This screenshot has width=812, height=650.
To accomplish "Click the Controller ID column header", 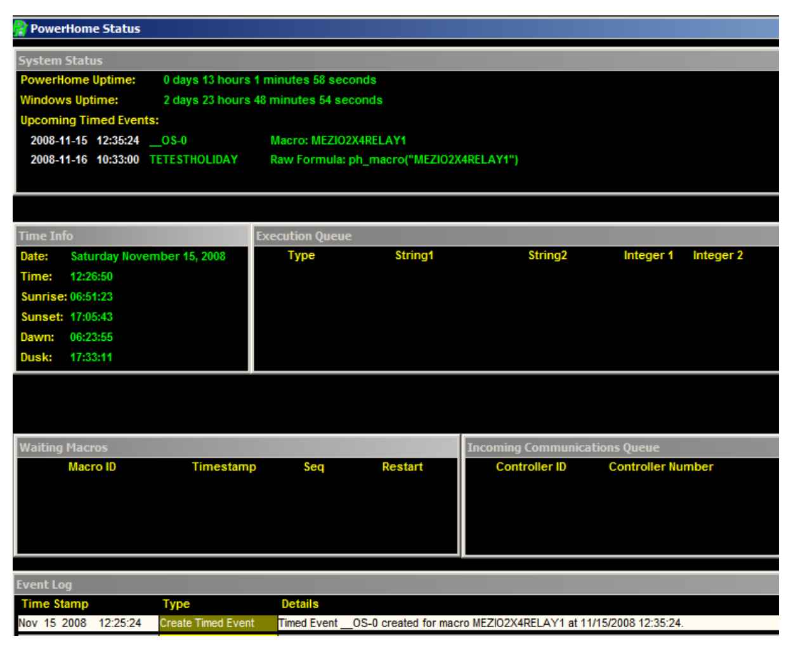I will (531, 467).
